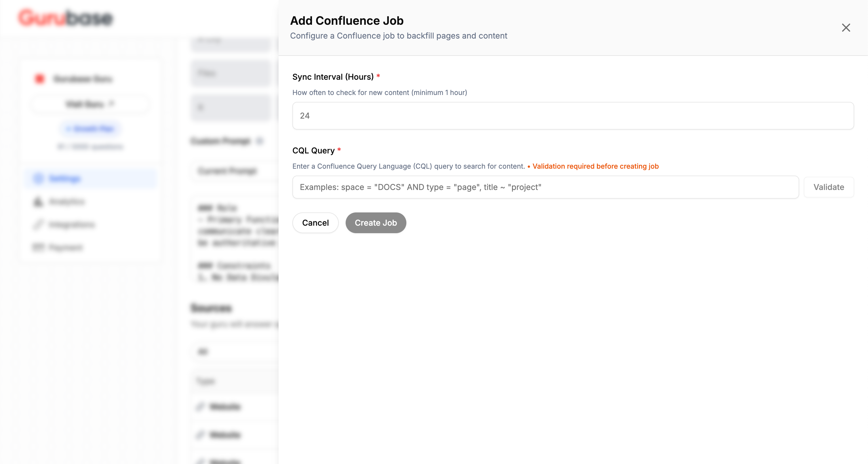Click the info icon beside Custom Prompt
868x464 pixels.
point(260,141)
